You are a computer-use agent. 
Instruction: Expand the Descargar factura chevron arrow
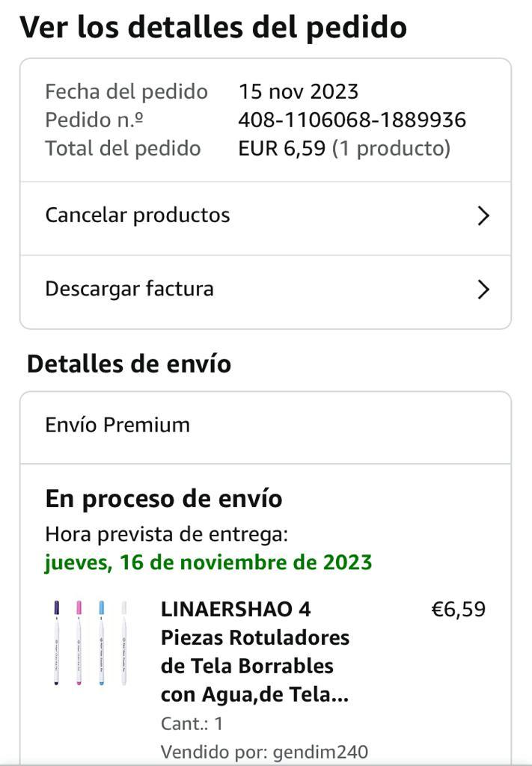coord(483,289)
